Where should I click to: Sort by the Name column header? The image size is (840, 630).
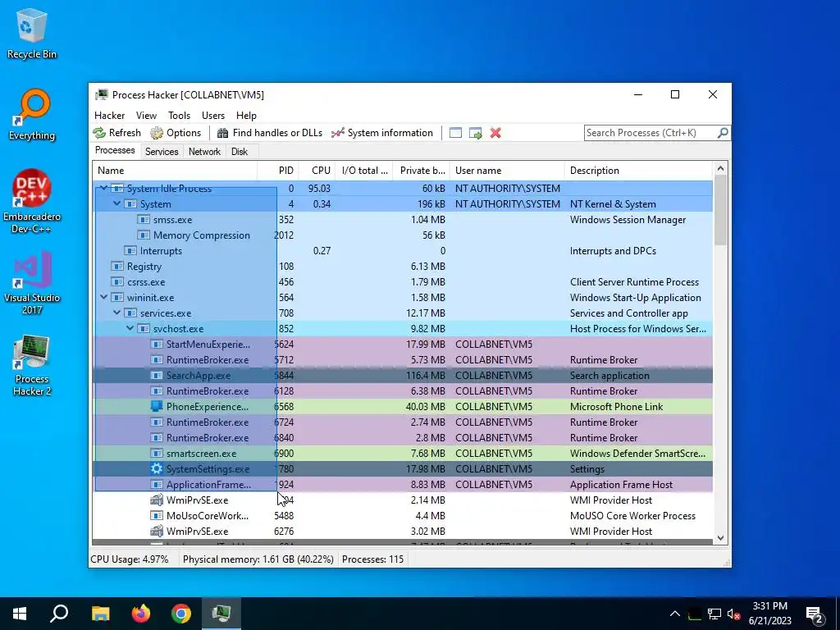point(175,171)
